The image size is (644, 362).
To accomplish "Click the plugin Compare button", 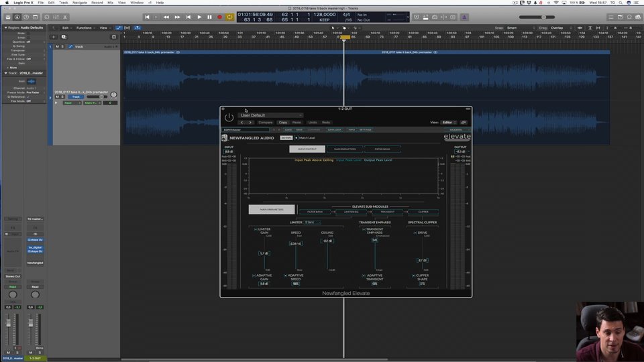I will point(266,122).
